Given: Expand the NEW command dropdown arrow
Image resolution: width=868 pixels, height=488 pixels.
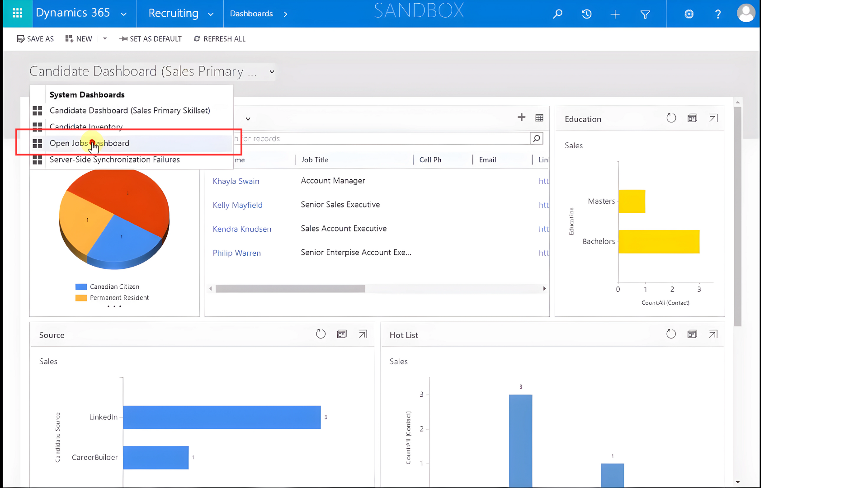Looking at the screenshot, I should coord(105,39).
